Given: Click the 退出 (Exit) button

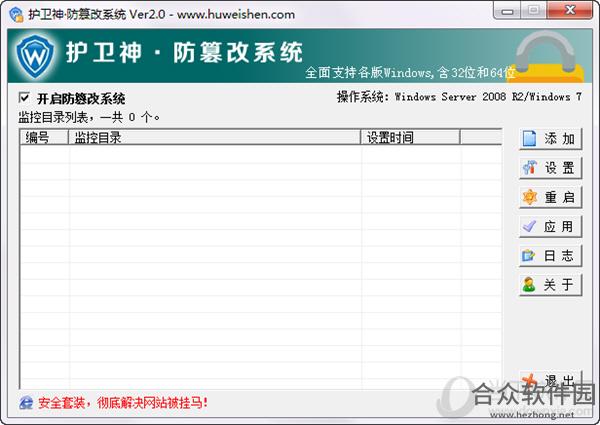Looking at the screenshot, I should tap(550, 380).
